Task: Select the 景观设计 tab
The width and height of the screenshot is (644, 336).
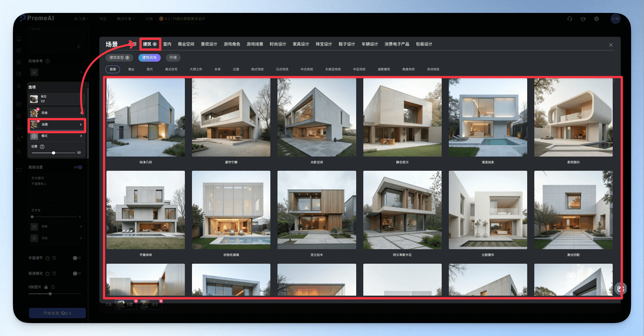Action: (209, 44)
